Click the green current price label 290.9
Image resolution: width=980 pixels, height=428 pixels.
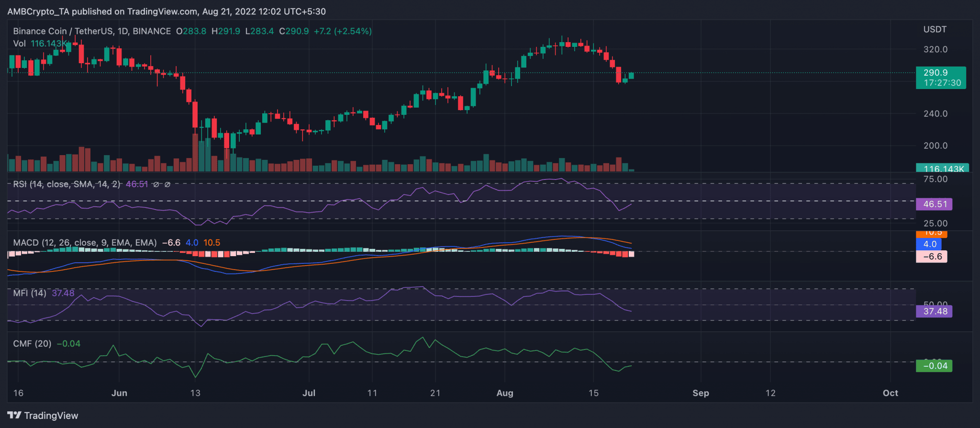(x=940, y=78)
